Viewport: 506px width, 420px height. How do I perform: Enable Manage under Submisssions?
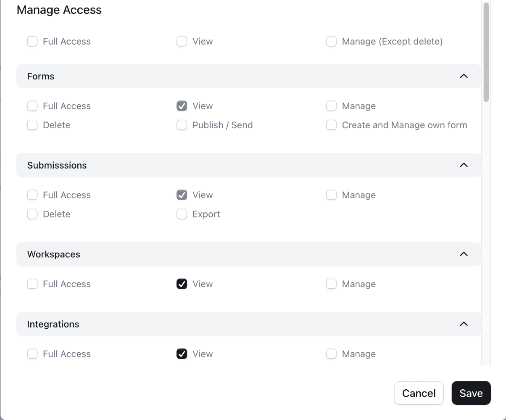(x=332, y=195)
